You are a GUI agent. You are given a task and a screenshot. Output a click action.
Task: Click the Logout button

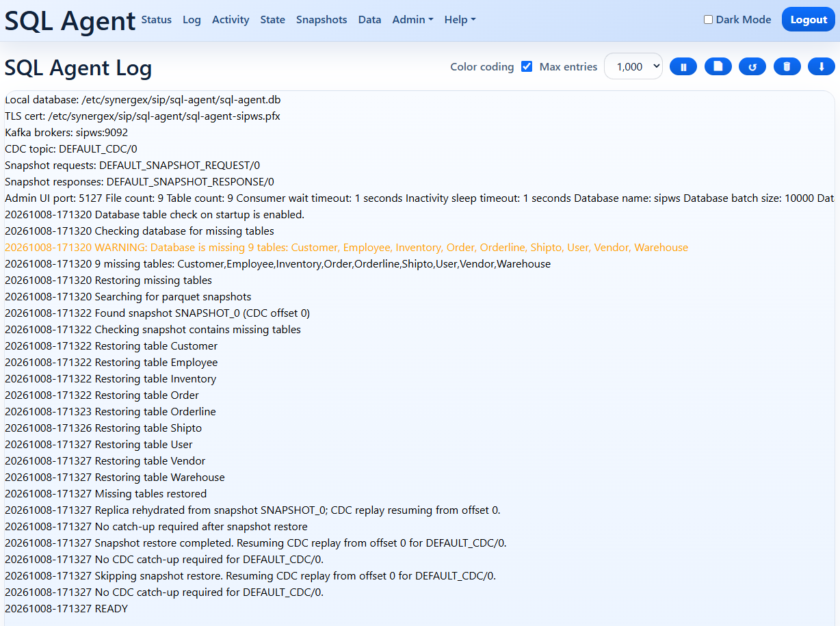[809, 20]
